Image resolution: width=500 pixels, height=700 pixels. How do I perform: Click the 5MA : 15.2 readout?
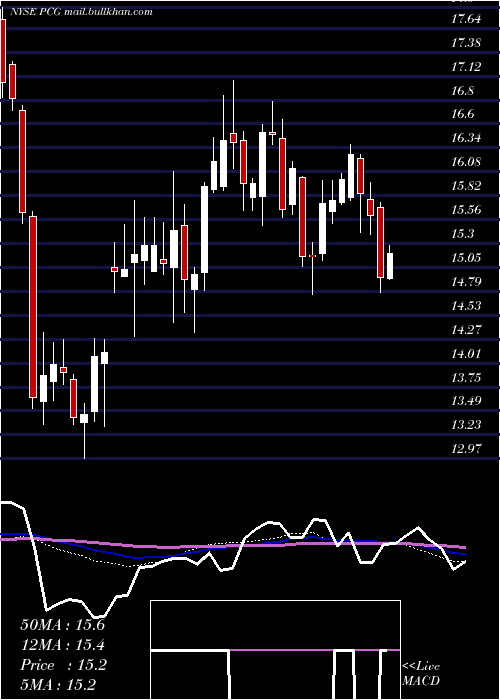[x=58, y=685]
